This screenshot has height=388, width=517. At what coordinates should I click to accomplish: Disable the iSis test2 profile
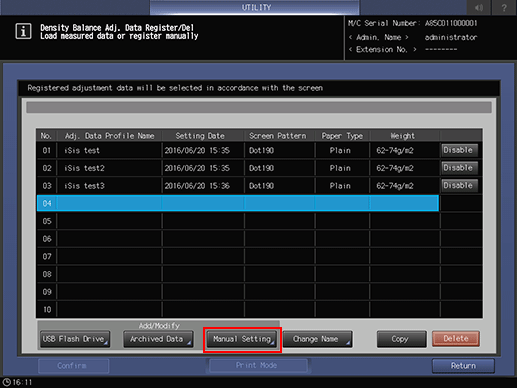[x=458, y=168]
